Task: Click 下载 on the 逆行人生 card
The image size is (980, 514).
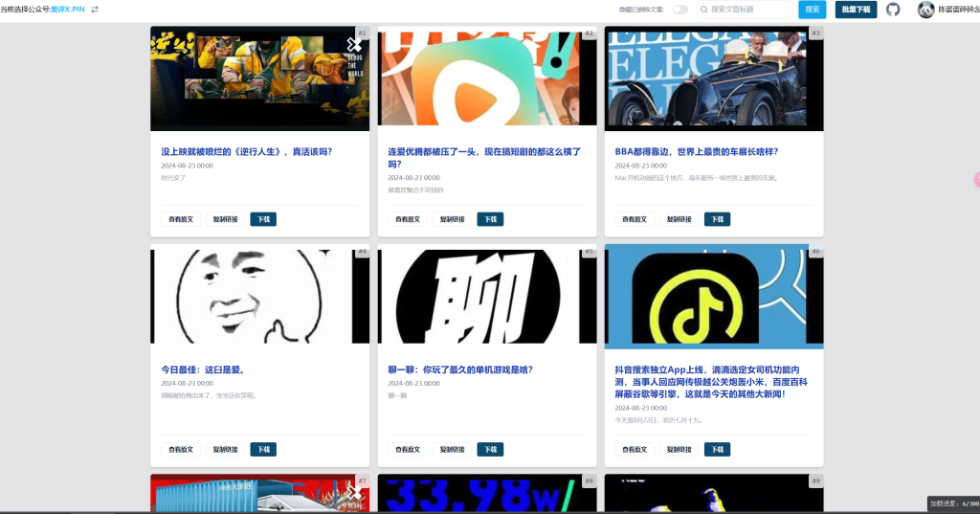Action: [263, 219]
